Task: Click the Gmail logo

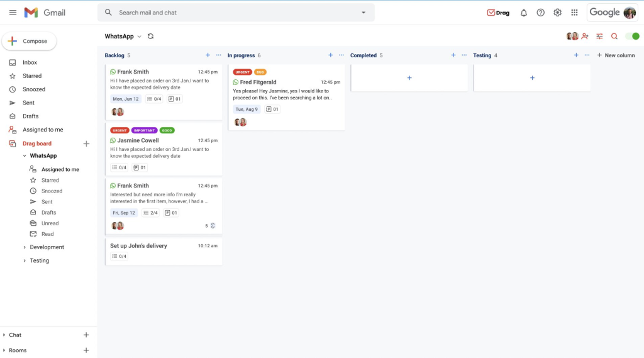Action: pyautogui.click(x=45, y=13)
